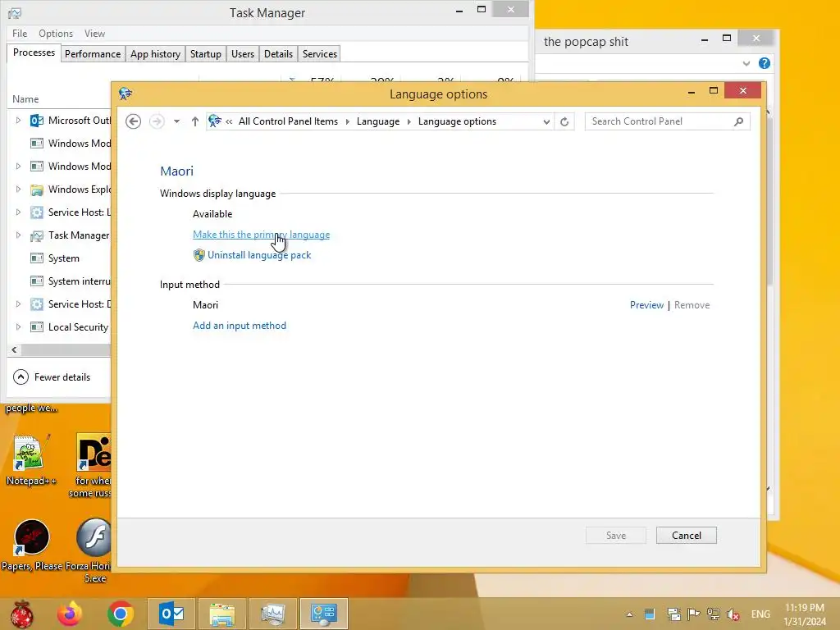Switch to the App history tab
The height and width of the screenshot is (630, 840).
155,54
